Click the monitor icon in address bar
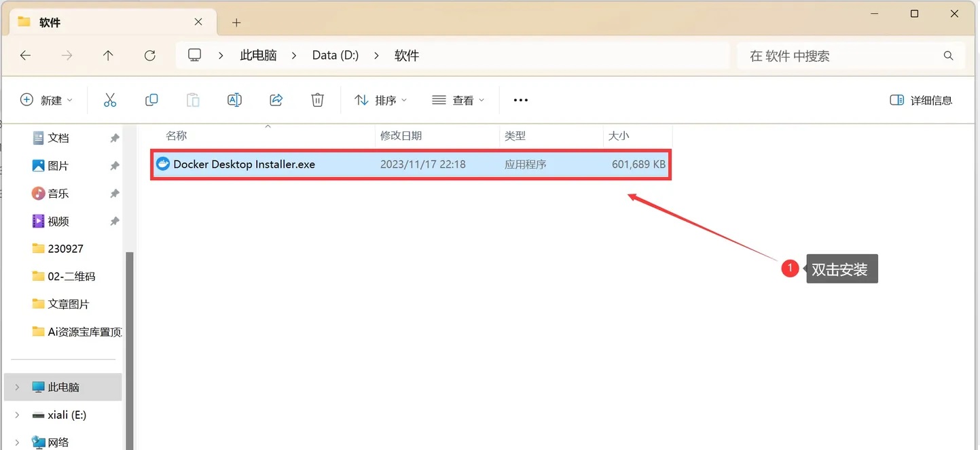Viewport: 980px width, 450px height. pyautogui.click(x=195, y=55)
